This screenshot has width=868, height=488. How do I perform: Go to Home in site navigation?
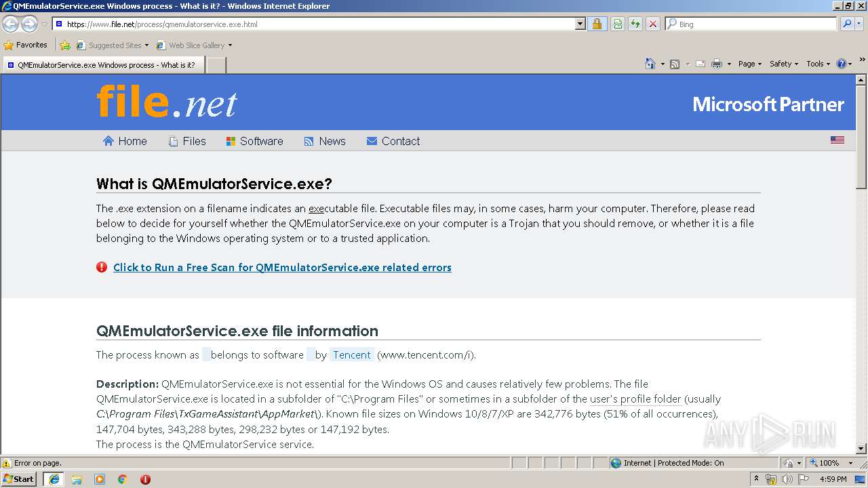pos(125,141)
